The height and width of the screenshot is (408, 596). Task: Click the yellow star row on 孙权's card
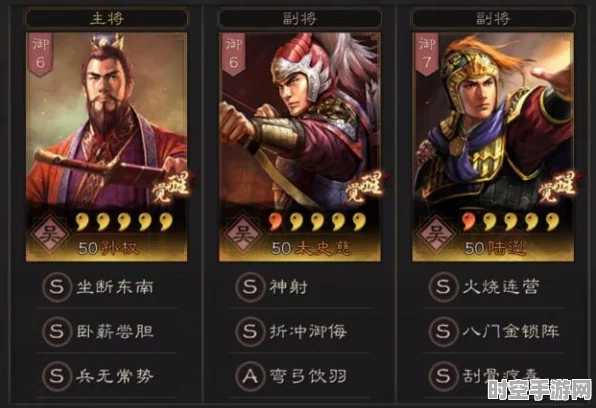(x=124, y=222)
